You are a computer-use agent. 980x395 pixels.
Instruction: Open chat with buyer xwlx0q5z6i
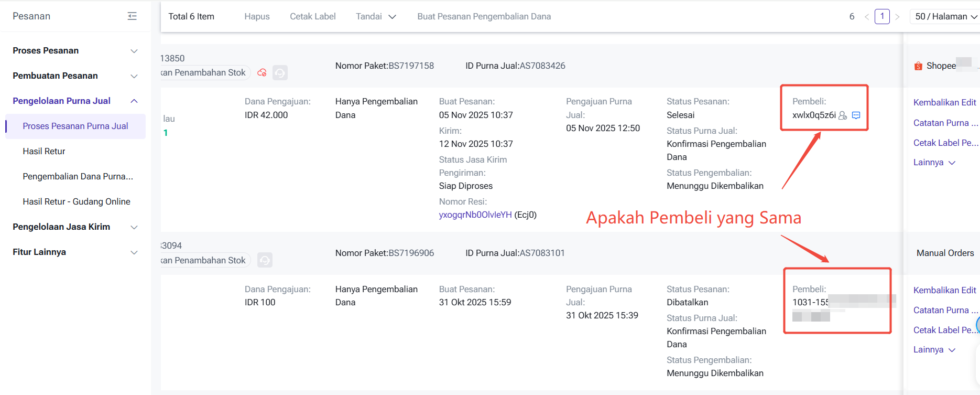pyautogui.click(x=856, y=115)
